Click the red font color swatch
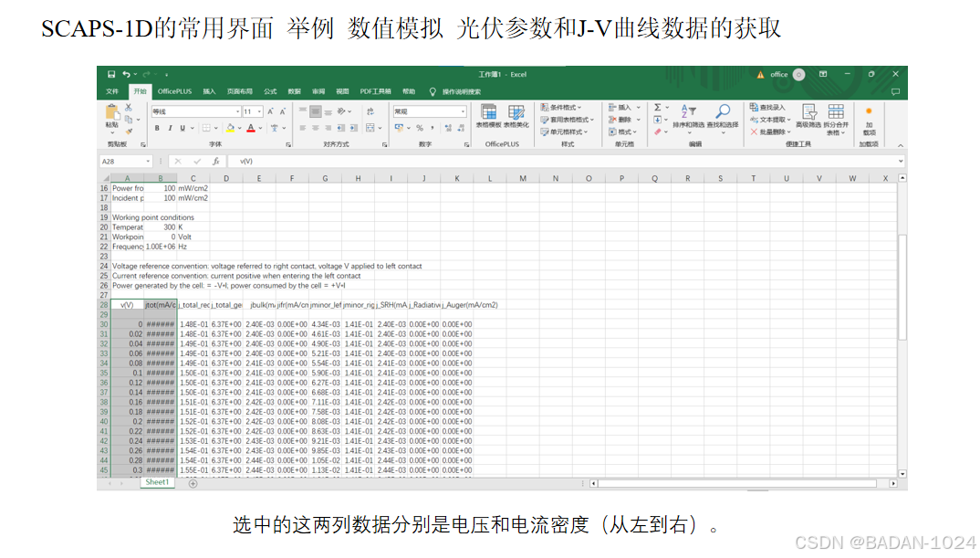This screenshot has width=980, height=558. coord(251,128)
